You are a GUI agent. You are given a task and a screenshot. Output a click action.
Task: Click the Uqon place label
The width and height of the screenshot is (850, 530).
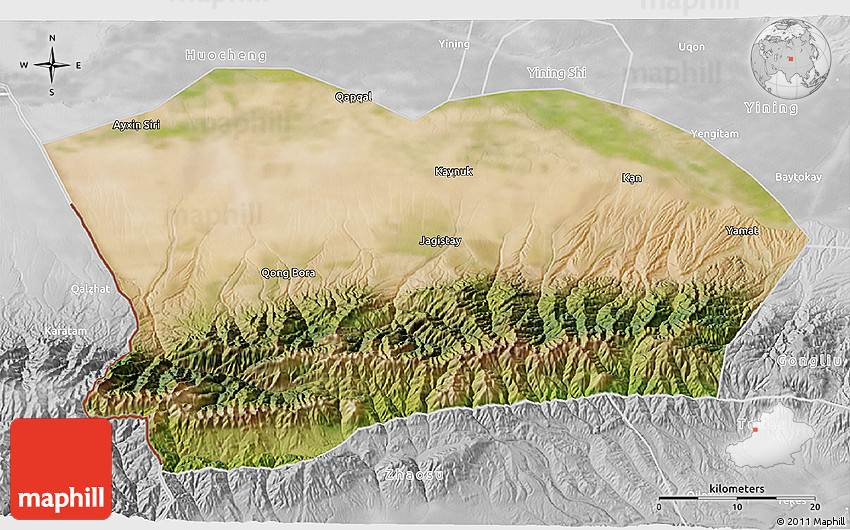pos(691,47)
